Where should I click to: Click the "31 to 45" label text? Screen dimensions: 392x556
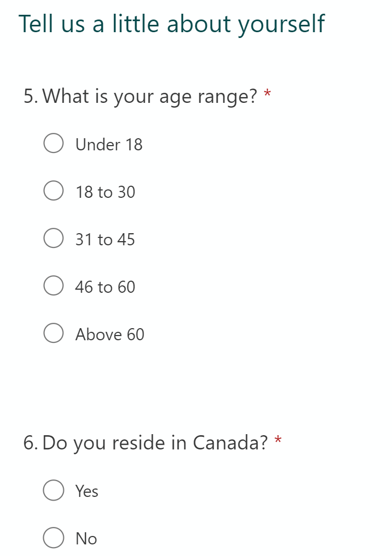pos(105,239)
